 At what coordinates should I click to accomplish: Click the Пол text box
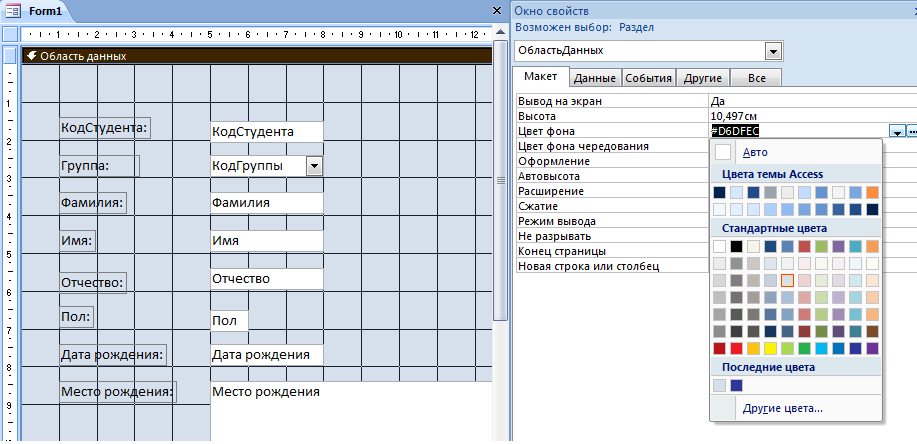tap(229, 321)
